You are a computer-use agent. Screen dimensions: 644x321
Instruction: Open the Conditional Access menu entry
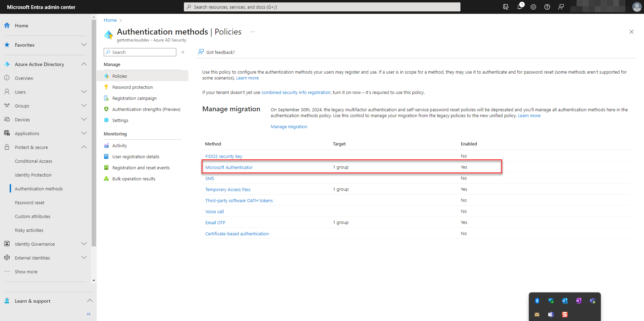point(34,161)
